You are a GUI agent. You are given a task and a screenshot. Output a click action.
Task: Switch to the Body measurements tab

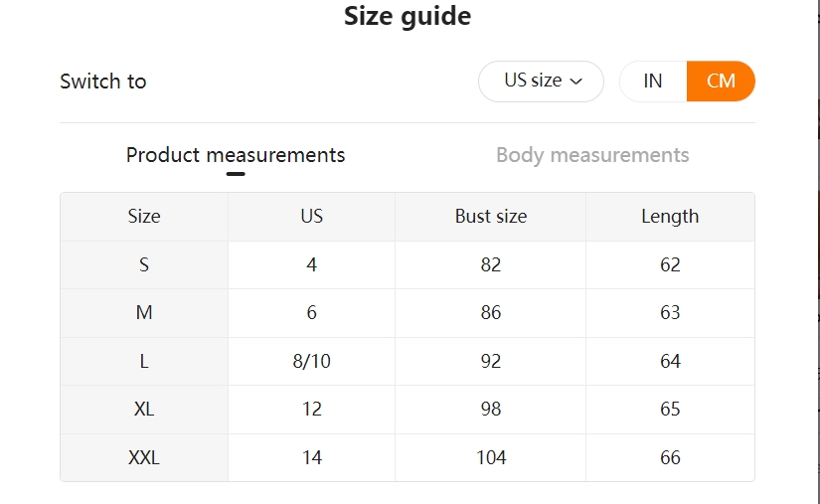tap(592, 155)
